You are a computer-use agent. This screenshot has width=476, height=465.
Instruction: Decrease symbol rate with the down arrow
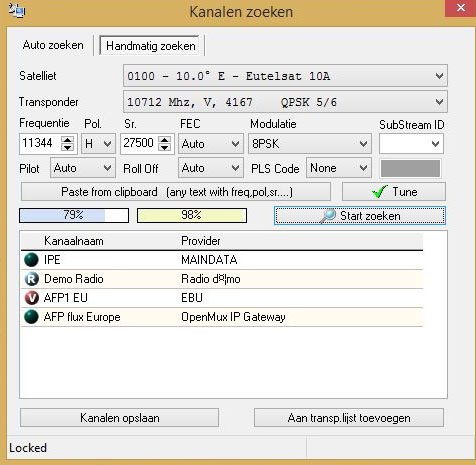165,147
